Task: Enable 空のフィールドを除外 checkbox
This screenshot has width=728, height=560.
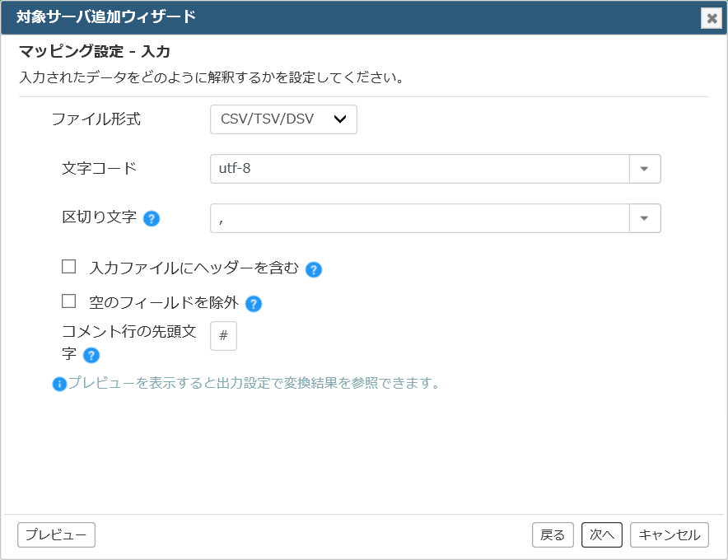Action: pyautogui.click(x=68, y=301)
